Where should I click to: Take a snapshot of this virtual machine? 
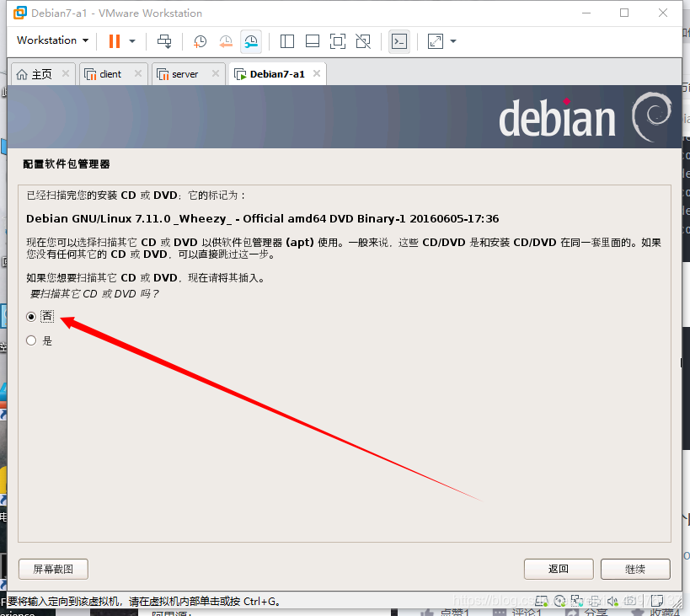pyautogui.click(x=200, y=41)
